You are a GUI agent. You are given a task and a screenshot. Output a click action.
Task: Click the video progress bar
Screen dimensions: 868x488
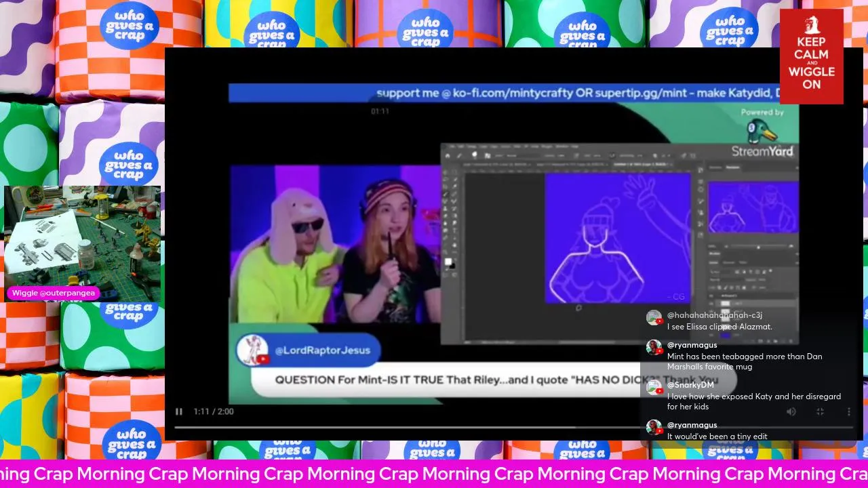(513, 427)
